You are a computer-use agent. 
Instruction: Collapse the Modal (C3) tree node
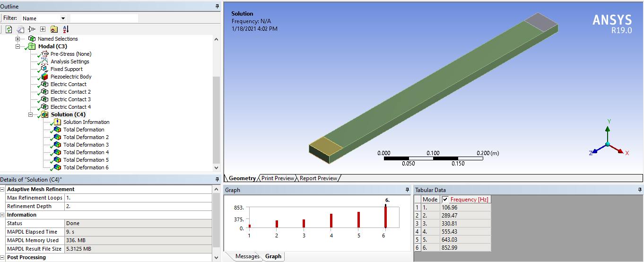18,46
